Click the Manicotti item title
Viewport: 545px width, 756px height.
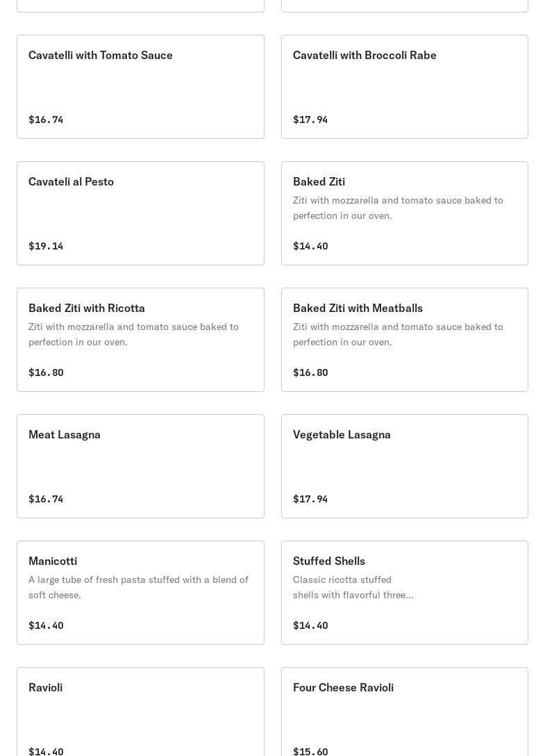[53, 561]
